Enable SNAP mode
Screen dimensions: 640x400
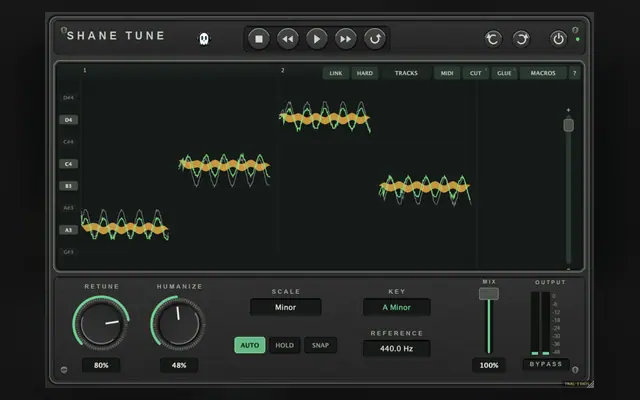[x=320, y=345]
